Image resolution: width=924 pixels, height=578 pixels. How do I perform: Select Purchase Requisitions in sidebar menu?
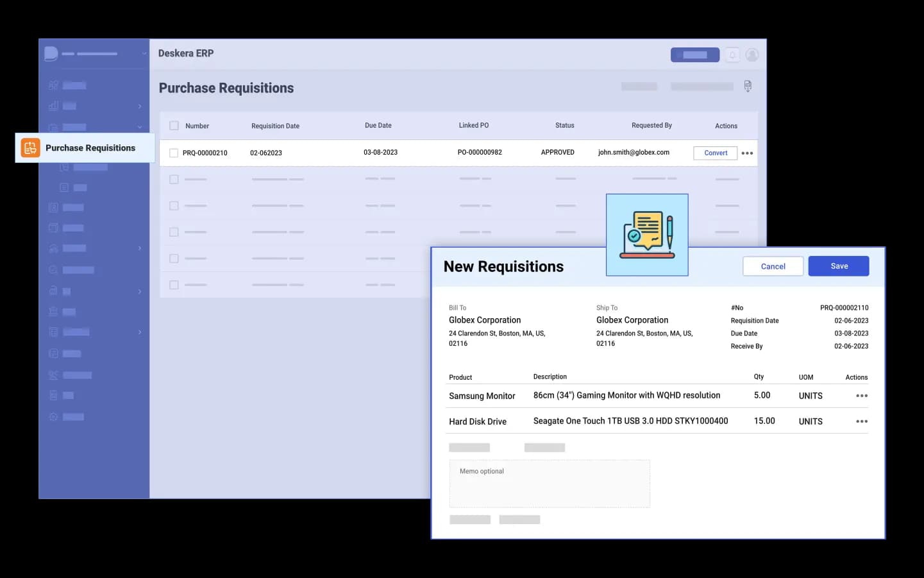(90, 148)
